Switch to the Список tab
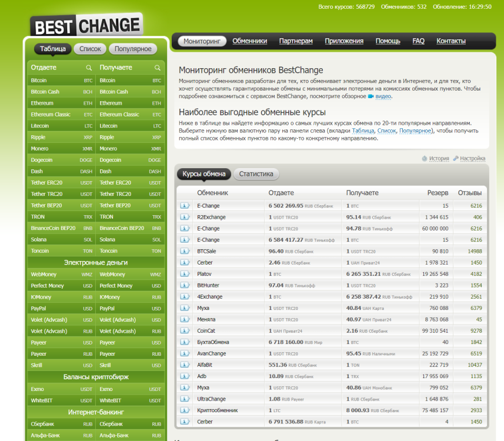This screenshot has width=504, height=441. [90, 49]
